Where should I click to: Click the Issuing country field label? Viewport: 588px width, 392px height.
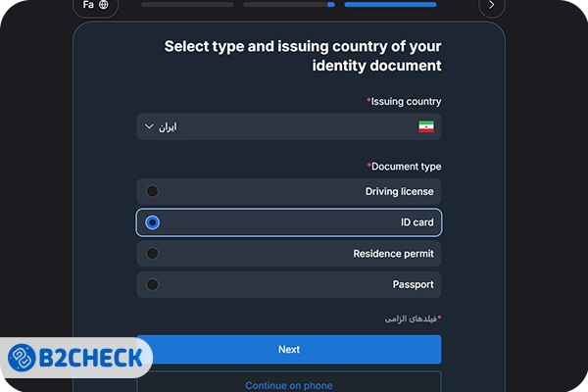pos(404,101)
